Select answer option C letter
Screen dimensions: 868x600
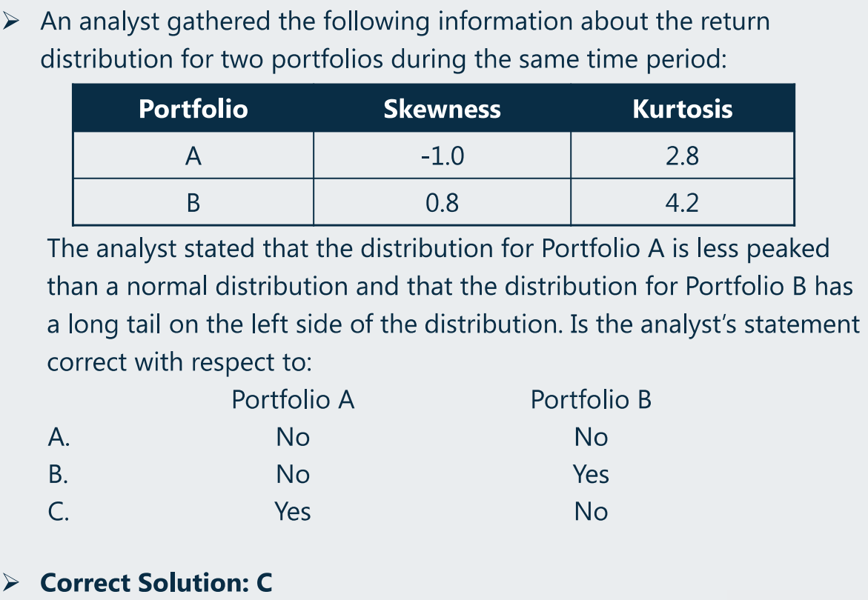(58, 511)
